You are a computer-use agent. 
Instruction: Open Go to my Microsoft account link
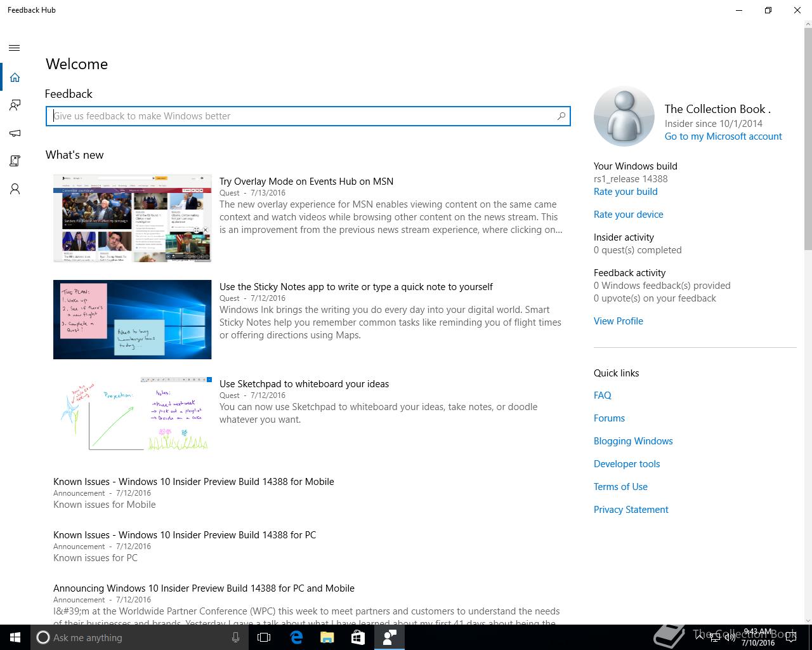[723, 136]
